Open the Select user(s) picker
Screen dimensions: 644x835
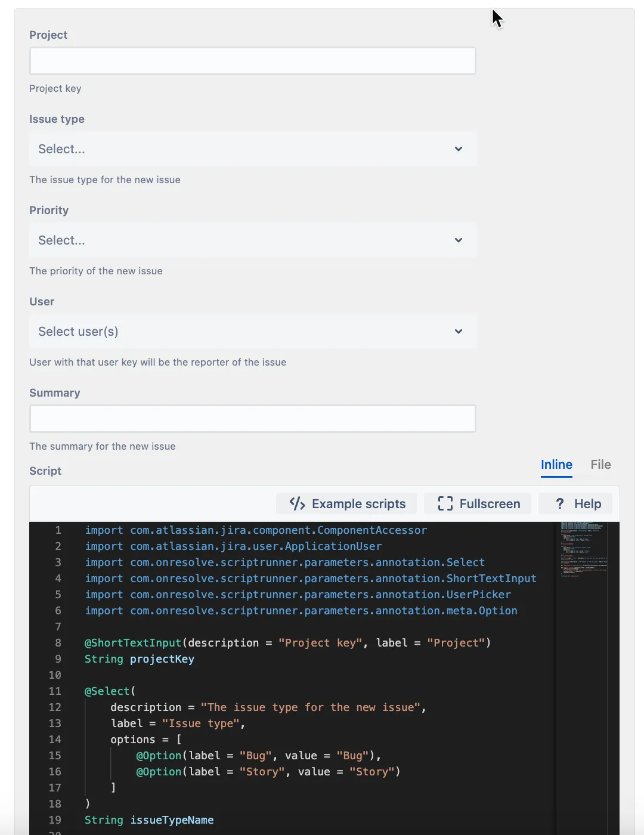click(x=252, y=332)
